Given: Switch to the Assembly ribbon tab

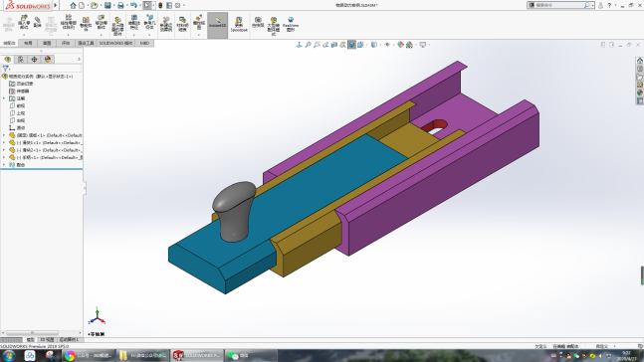Looking at the screenshot, I should (9, 43).
